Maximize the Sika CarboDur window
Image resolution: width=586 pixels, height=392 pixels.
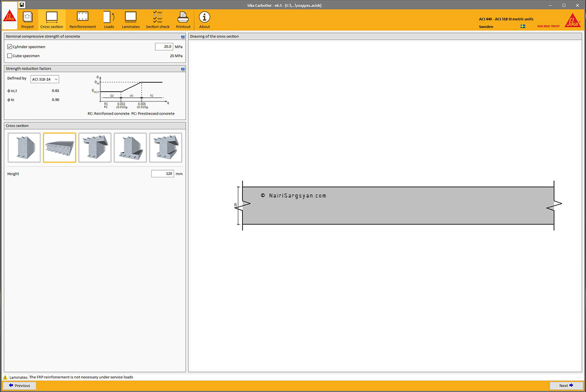pos(564,5)
